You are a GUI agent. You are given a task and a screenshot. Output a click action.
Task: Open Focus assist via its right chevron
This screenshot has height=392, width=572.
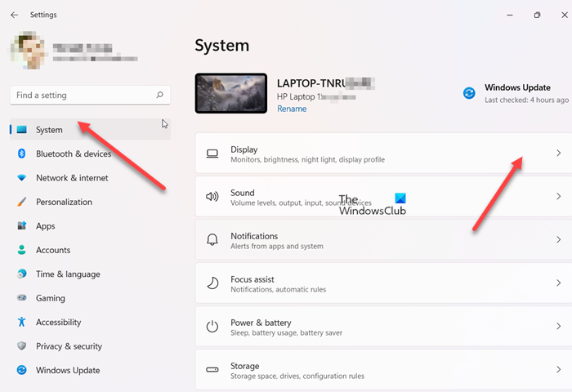coord(558,283)
